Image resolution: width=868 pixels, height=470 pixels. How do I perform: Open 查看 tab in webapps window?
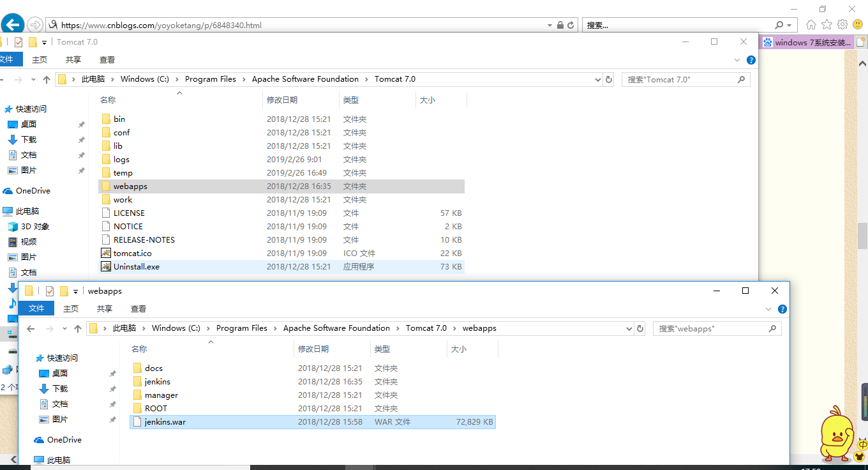pos(138,308)
